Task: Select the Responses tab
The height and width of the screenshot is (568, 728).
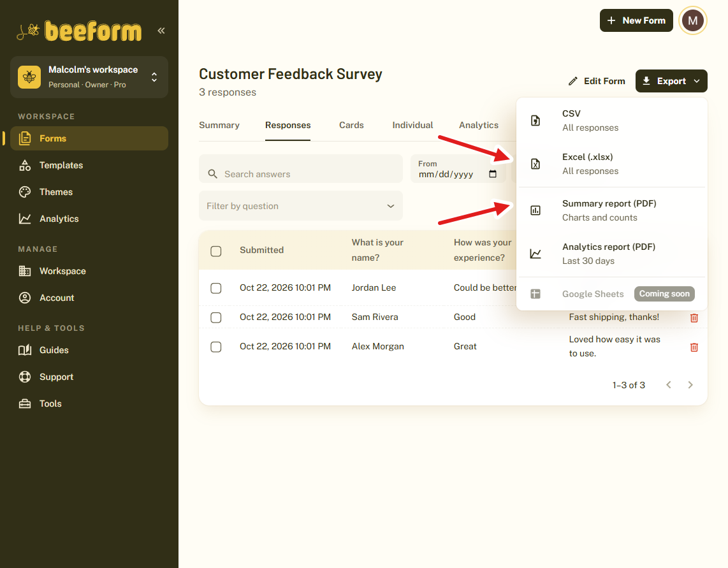Action: 288,126
